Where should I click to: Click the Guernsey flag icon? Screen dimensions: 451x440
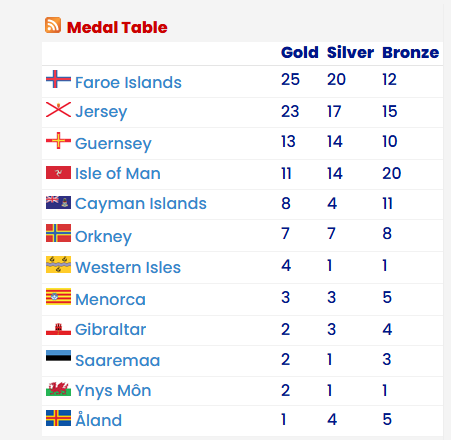[58, 140]
